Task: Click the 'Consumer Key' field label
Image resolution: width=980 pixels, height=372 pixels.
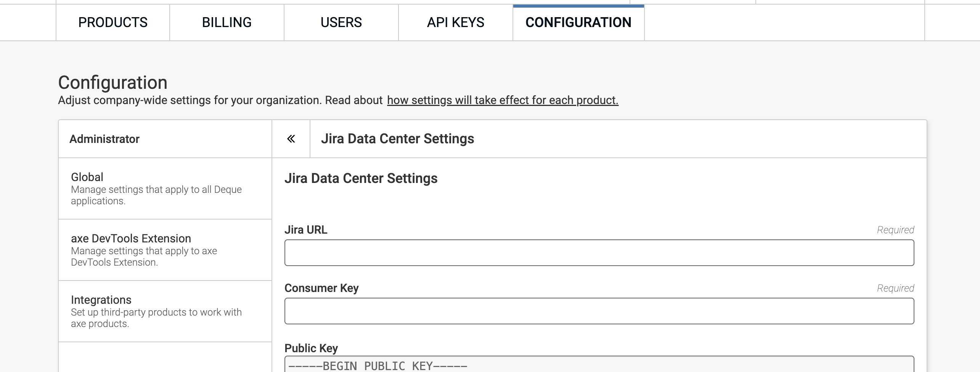Action: (x=321, y=288)
